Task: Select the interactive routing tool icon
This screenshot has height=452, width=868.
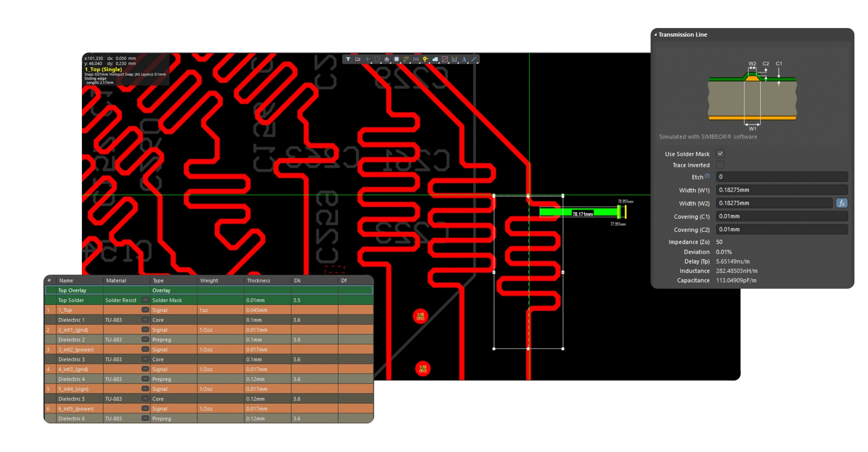Action: [x=406, y=59]
